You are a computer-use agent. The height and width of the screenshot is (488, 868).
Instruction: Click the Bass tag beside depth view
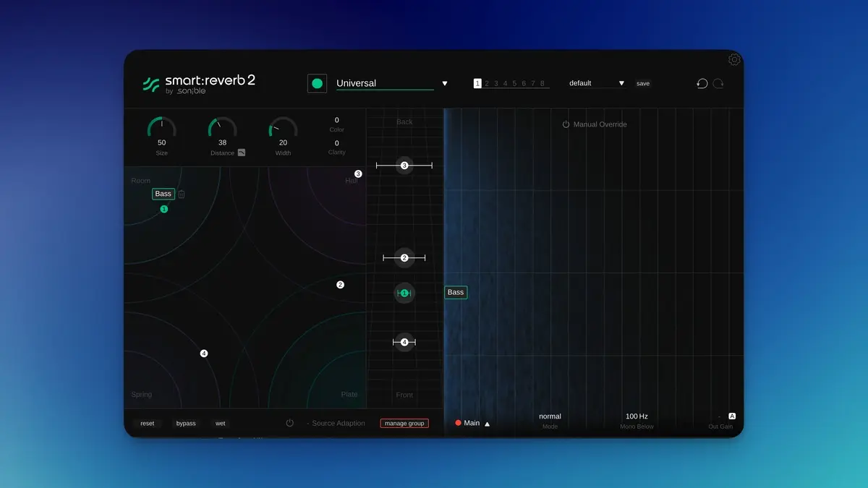pos(456,292)
